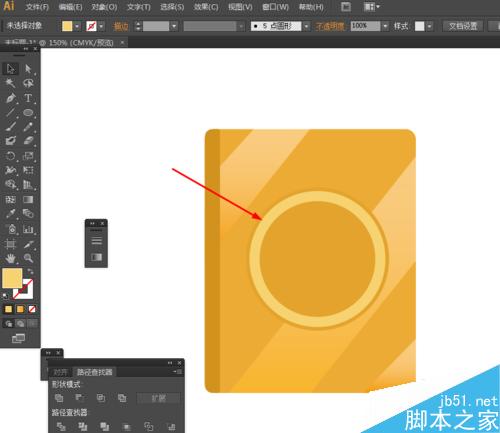Choose the Direct Selection tool
Image resolution: width=500 pixels, height=433 pixels.
tap(28, 69)
